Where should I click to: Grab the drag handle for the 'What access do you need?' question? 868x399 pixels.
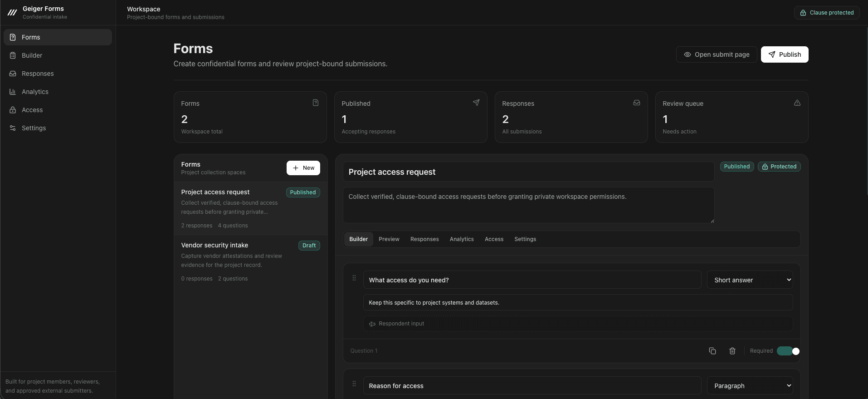[354, 278]
